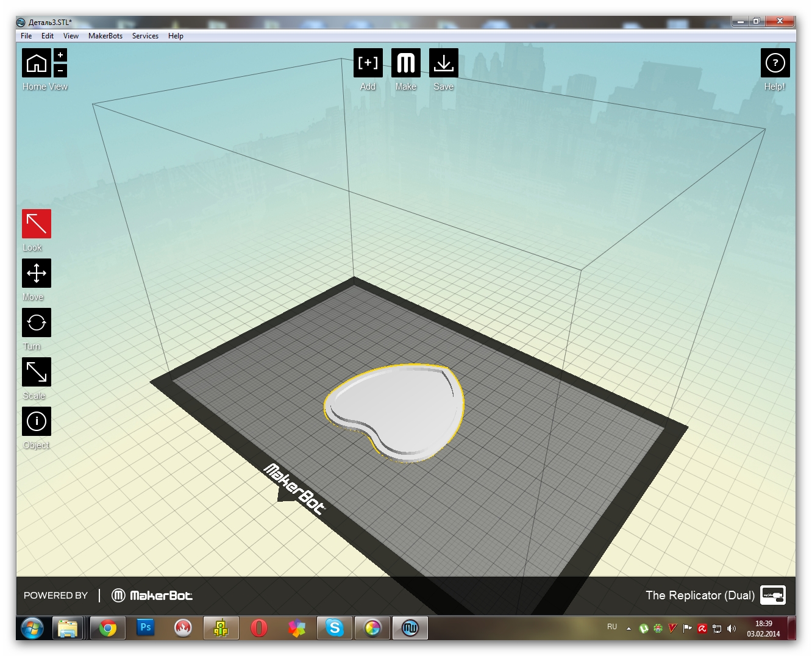Click the green uTorrent tray icon
The width and height of the screenshot is (812, 656).
[x=644, y=629]
